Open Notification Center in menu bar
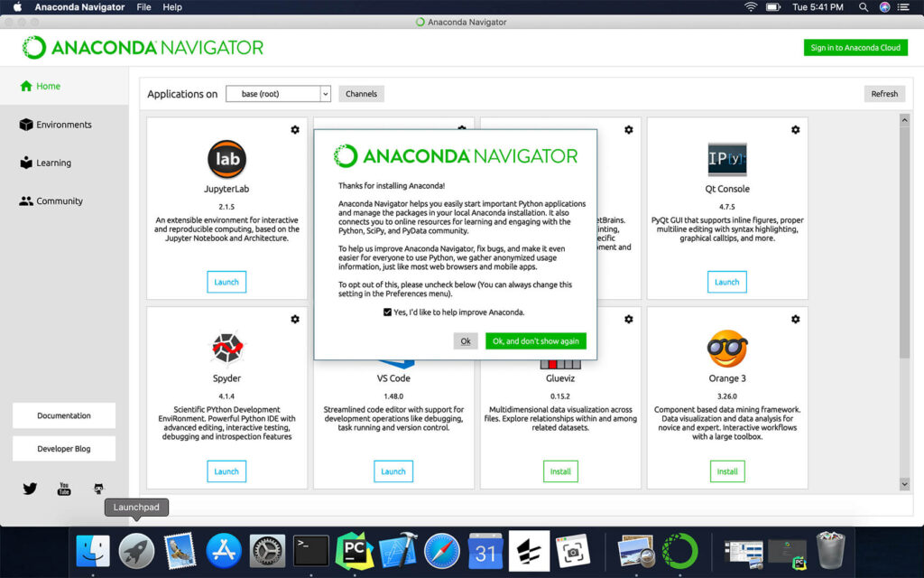Screen dimensions: 924x578 pos(903,7)
